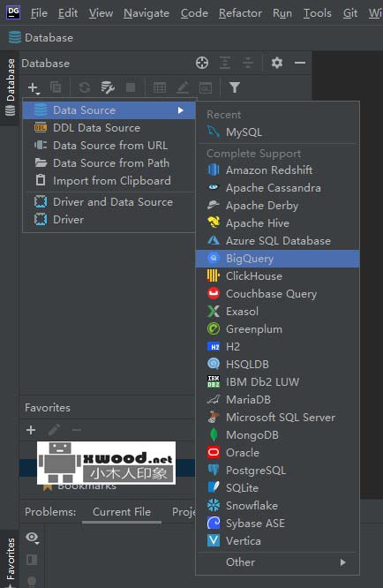The height and width of the screenshot is (588, 383).
Task: Choose Greenplum data source
Action: point(277,329)
